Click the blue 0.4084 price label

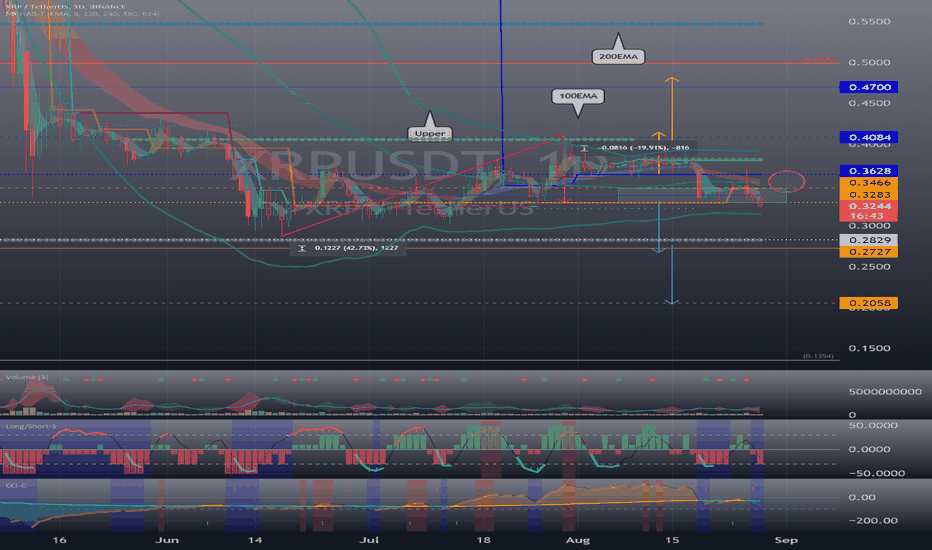(x=868, y=137)
